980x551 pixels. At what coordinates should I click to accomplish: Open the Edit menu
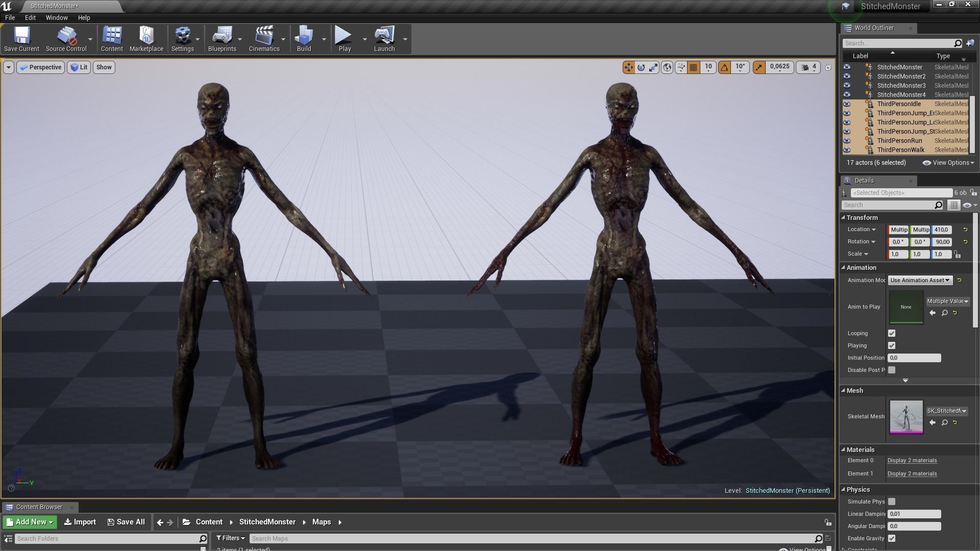pos(30,17)
